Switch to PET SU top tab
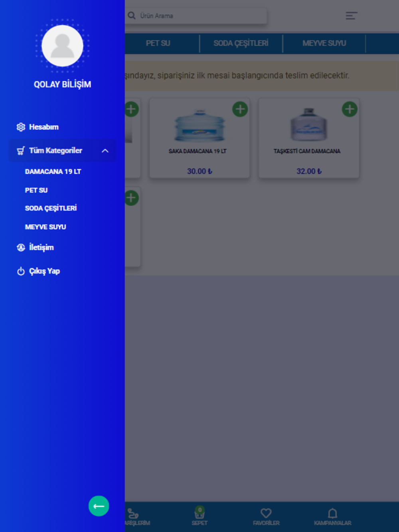The width and height of the screenshot is (399, 532). click(x=158, y=43)
